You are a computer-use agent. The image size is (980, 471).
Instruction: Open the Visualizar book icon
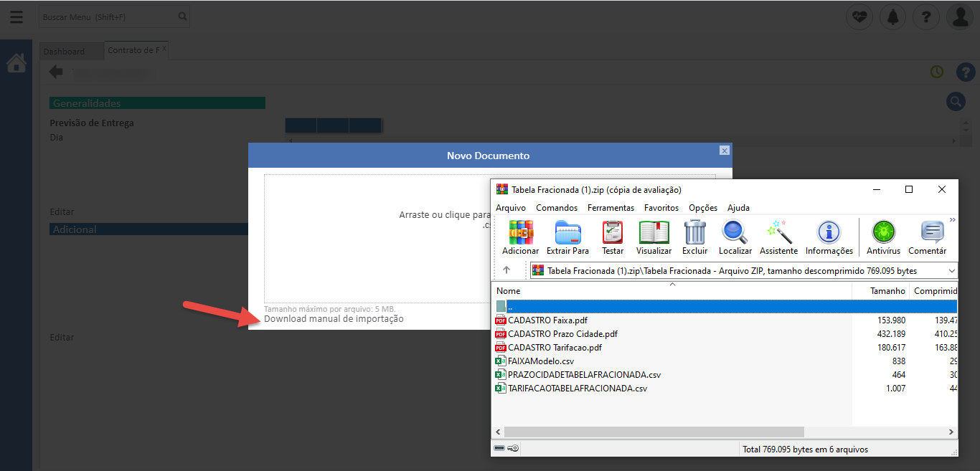pos(654,233)
